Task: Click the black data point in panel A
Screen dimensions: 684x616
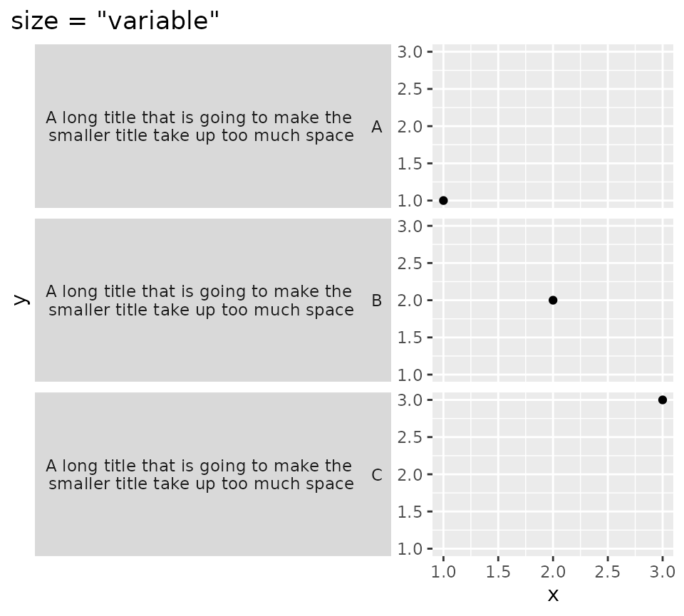Action: pyautogui.click(x=443, y=200)
